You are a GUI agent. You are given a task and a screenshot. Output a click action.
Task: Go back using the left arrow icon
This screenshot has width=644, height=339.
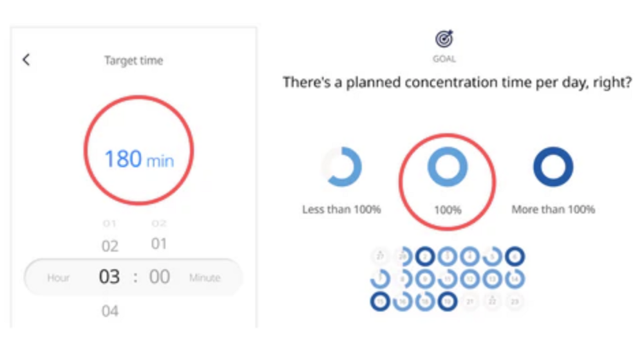coord(26,60)
